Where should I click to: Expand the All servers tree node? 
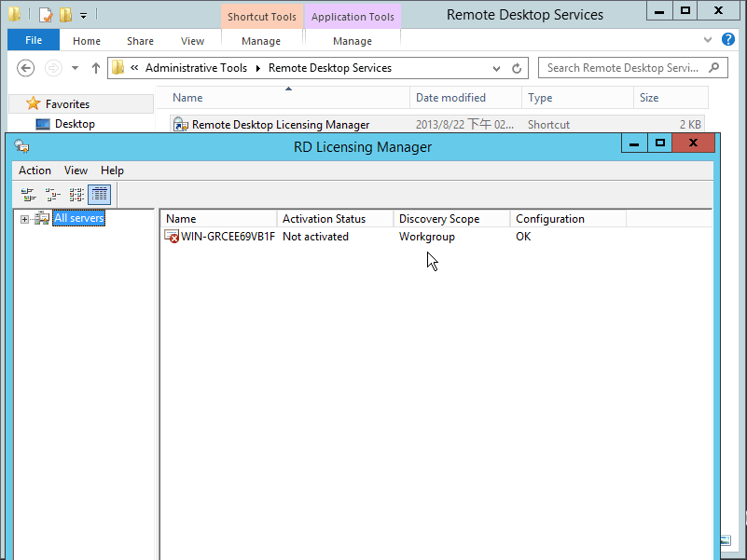coord(25,219)
